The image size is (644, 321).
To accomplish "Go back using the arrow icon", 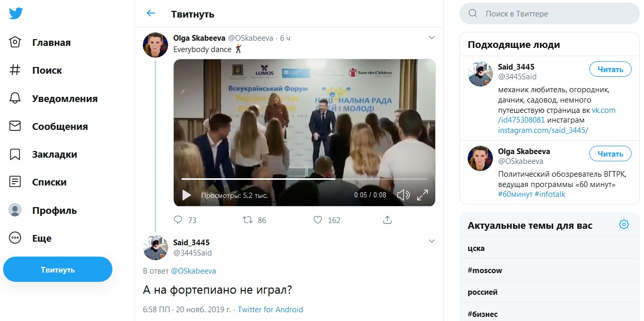I will (x=151, y=13).
